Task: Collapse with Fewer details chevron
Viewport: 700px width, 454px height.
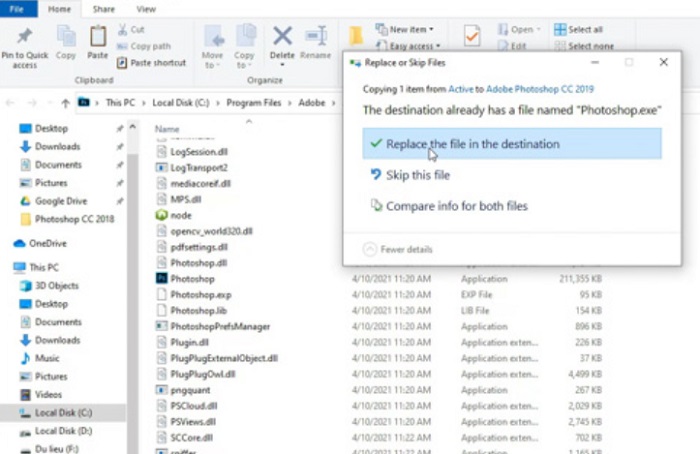Action: [370, 249]
